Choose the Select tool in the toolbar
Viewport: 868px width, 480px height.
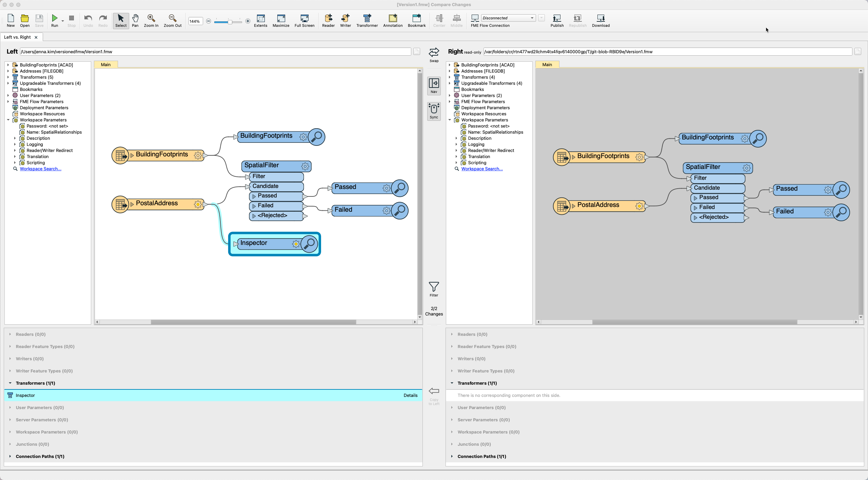tap(121, 20)
